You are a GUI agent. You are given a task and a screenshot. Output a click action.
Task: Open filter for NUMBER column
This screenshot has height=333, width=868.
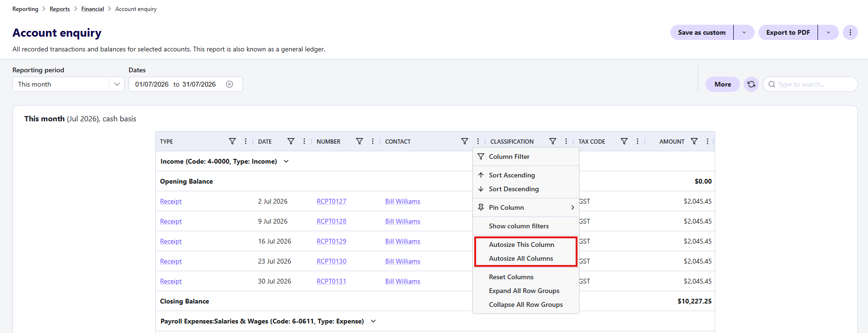click(x=359, y=141)
